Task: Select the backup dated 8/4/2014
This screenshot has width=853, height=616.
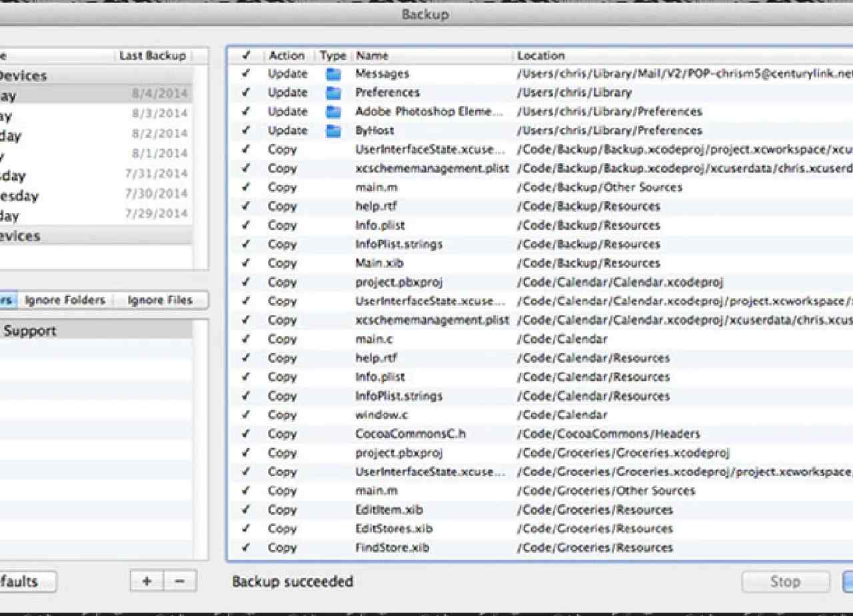Action: click(160, 94)
